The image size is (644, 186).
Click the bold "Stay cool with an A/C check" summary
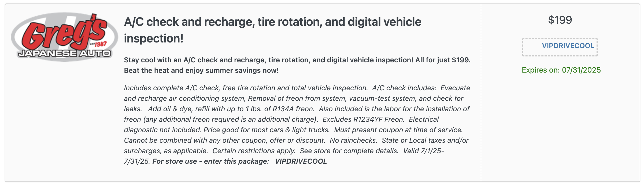[x=297, y=60]
